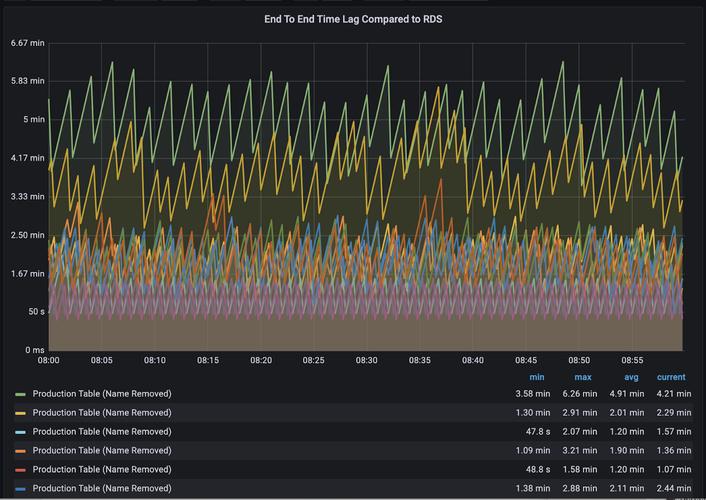Screen dimensions: 706x500
Task: Toggle the Production Table series with 3.21 min max
Action: pos(102,450)
